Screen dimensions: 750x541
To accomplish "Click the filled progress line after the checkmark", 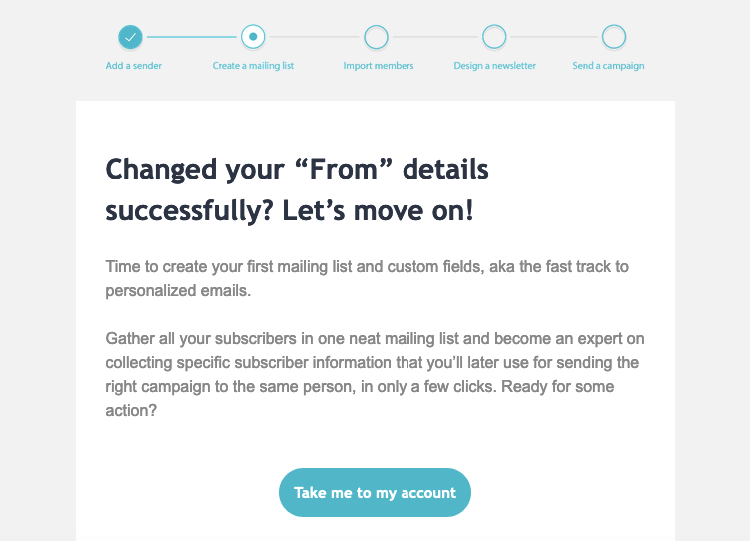I will [x=192, y=37].
